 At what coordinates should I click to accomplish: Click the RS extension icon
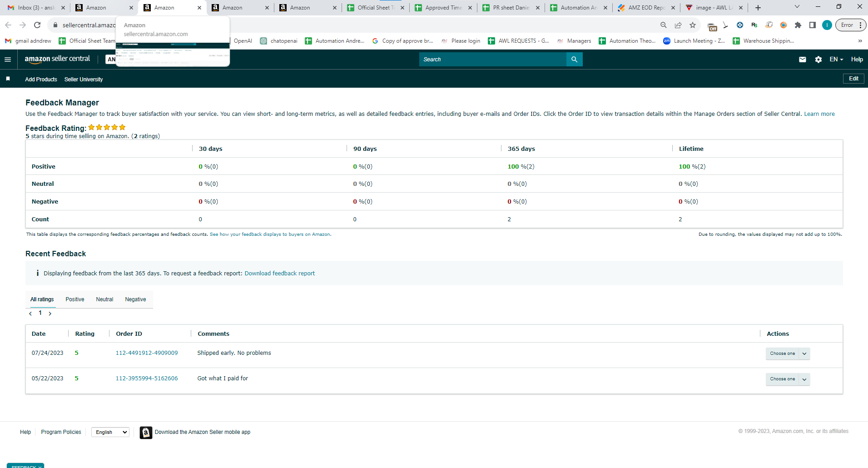[754, 25]
